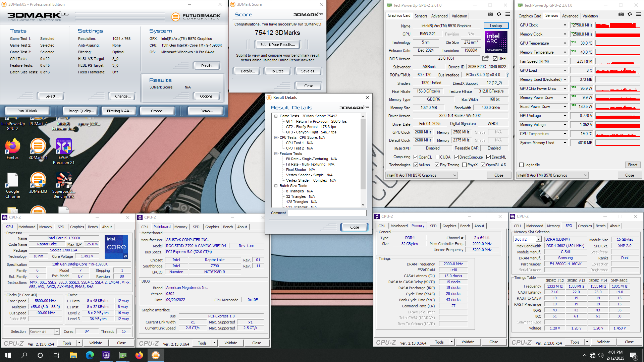The height and width of the screenshot is (362, 644).
Task: Toggle the UEFI checkbox in GPU-Z
Action: (495, 59)
